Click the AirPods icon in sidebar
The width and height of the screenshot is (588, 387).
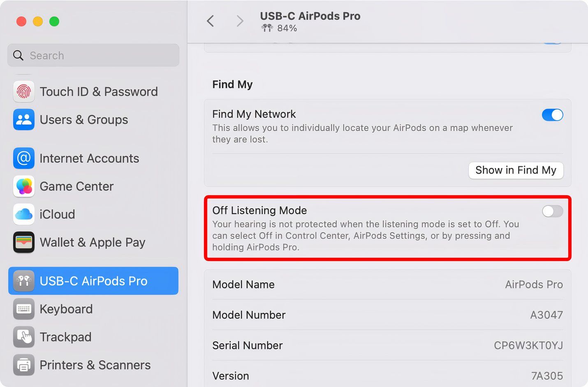pyautogui.click(x=24, y=281)
